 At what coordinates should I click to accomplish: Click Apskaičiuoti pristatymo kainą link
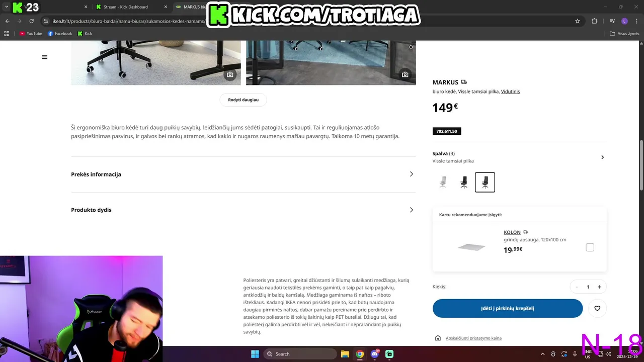click(473, 338)
